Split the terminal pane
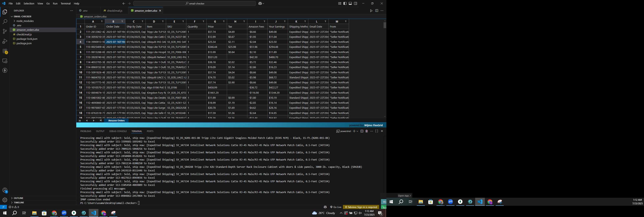The height and width of the screenshot is (217, 644). coord(362,131)
